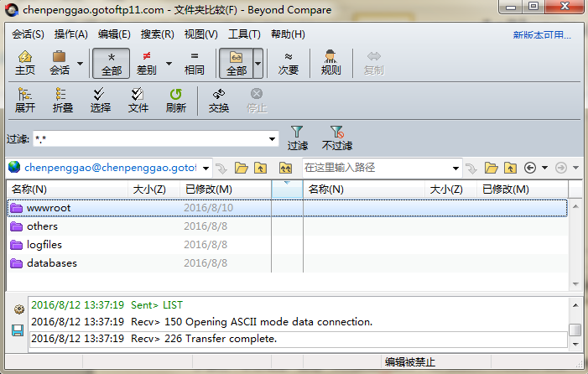This screenshot has height=374, width=588.
Task: Toggle the 全部 folder structure button
Action: click(x=237, y=63)
